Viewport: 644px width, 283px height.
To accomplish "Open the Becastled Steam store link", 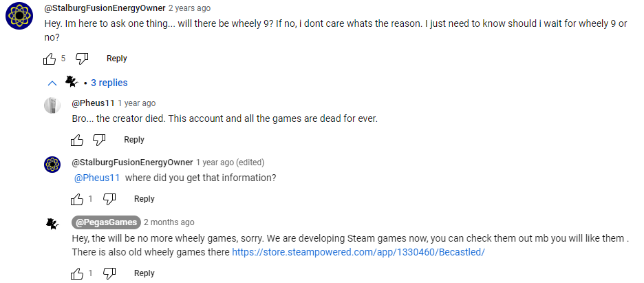I will point(358,252).
